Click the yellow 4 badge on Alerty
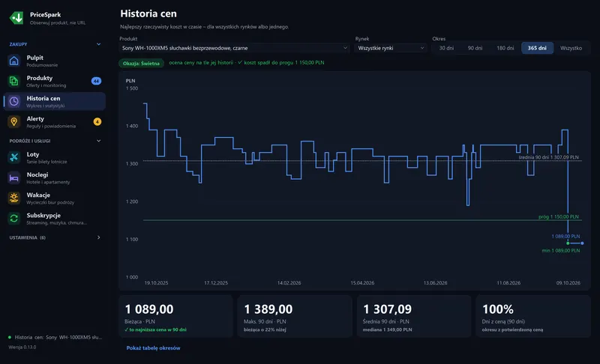The height and width of the screenshot is (364, 600). coord(97,122)
